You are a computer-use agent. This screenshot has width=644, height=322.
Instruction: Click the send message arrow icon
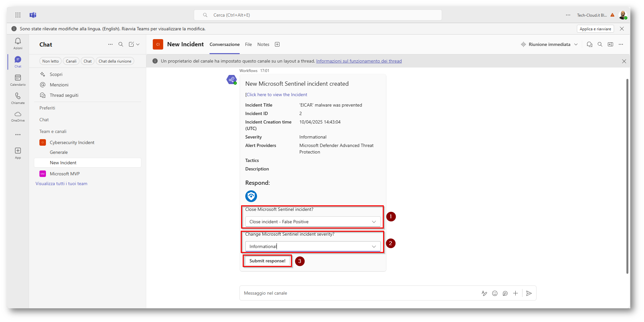(x=529, y=293)
